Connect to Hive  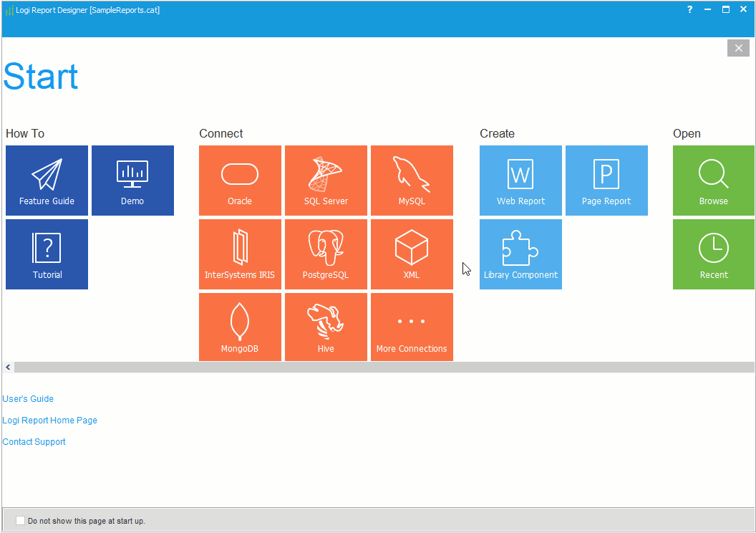click(x=326, y=327)
